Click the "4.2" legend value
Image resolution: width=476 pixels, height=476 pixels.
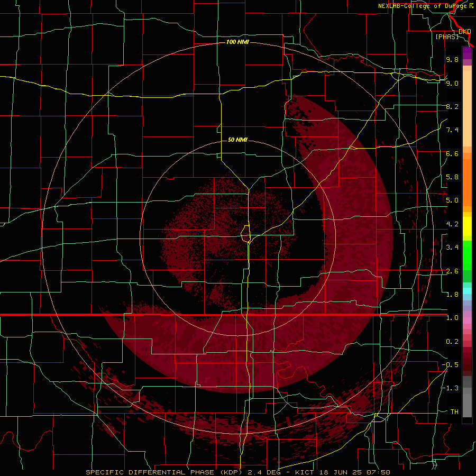click(x=452, y=224)
